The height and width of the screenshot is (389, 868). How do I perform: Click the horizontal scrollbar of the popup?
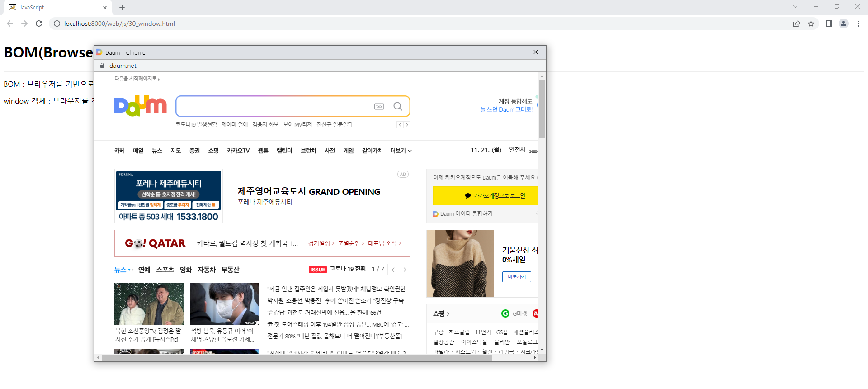pyautogui.click(x=297, y=357)
